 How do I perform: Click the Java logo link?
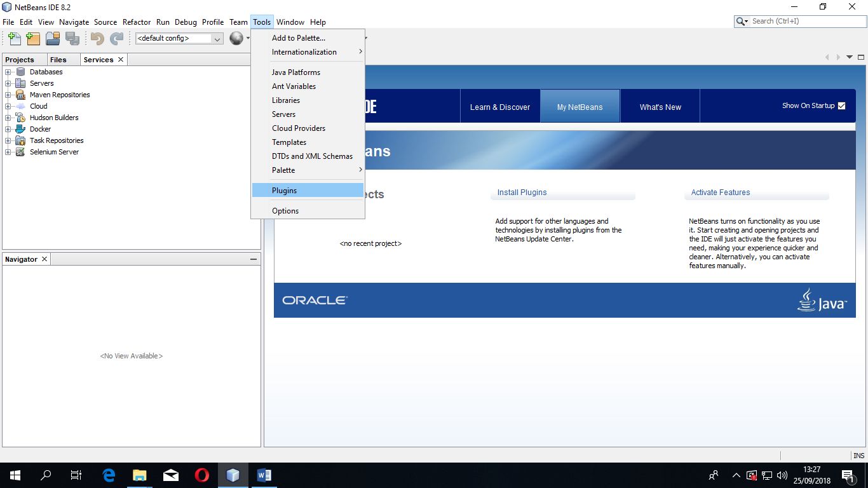point(822,300)
